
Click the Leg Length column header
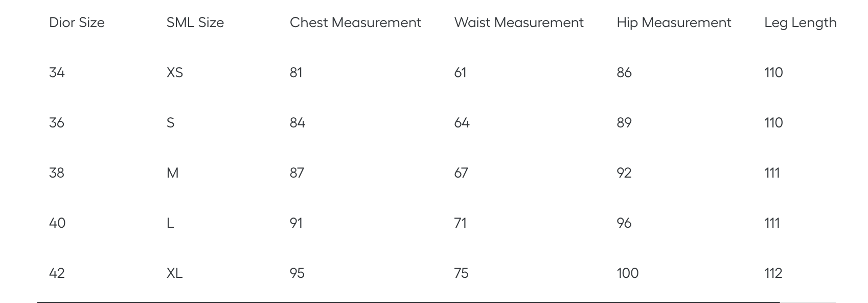(801, 23)
